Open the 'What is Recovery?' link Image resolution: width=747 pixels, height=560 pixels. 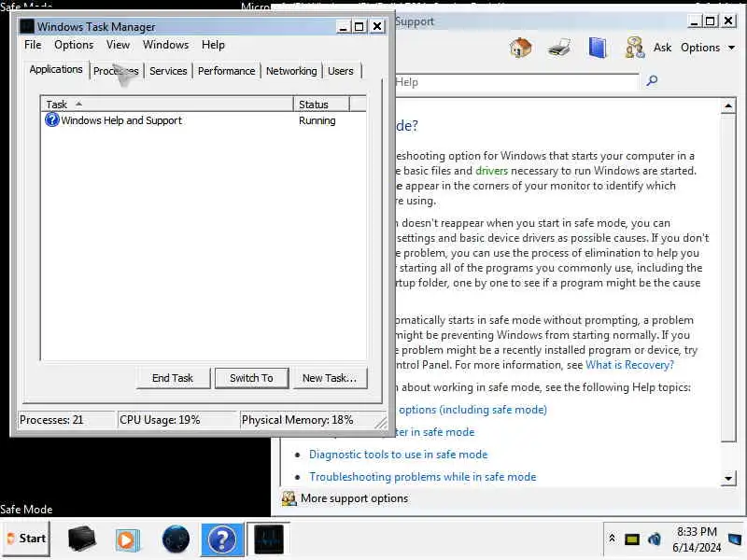629,365
